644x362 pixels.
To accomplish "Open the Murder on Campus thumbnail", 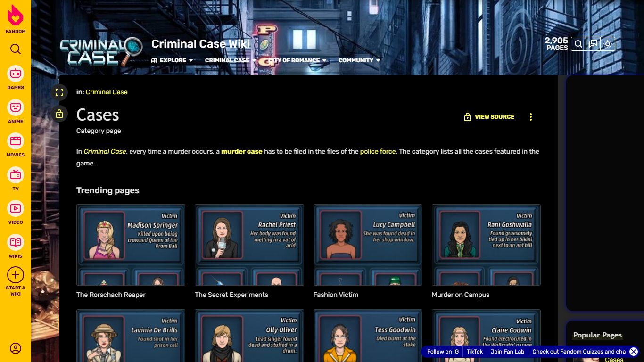I will pyautogui.click(x=486, y=245).
